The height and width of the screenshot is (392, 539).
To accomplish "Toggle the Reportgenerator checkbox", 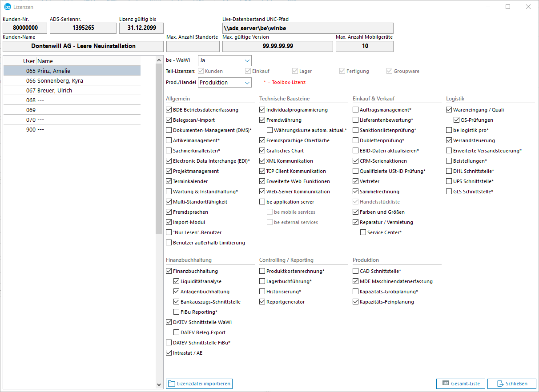I will point(262,302).
